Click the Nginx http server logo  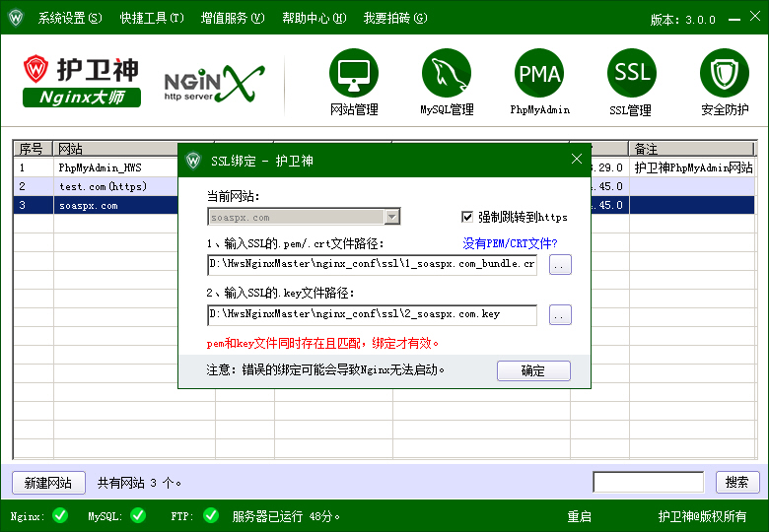click(214, 84)
